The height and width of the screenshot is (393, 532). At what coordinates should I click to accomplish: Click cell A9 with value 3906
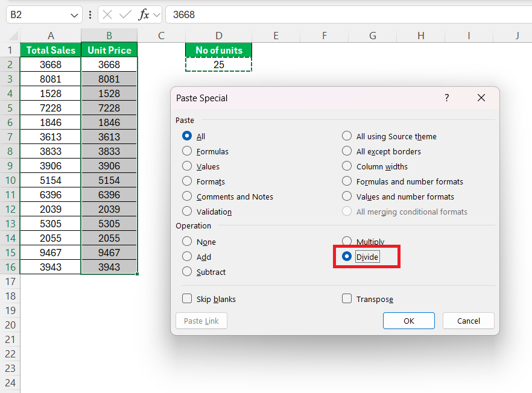pyautogui.click(x=51, y=166)
